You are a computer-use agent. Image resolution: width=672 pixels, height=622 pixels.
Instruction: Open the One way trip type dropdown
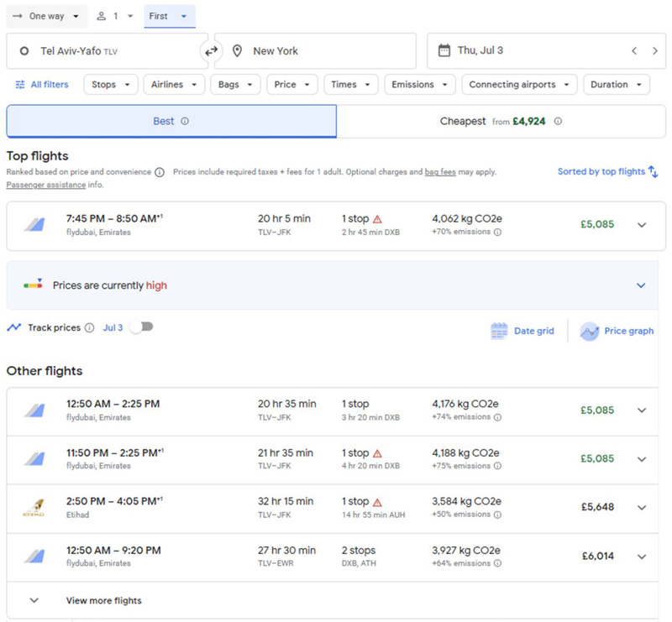pyautogui.click(x=49, y=16)
